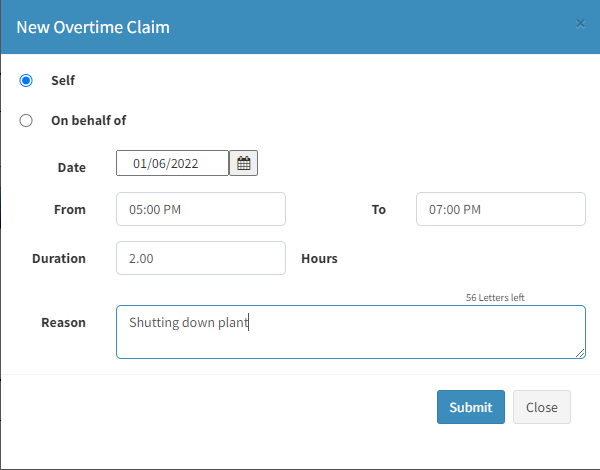Image resolution: width=600 pixels, height=470 pixels.
Task: Click the 'To' field label
Action: (379, 209)
